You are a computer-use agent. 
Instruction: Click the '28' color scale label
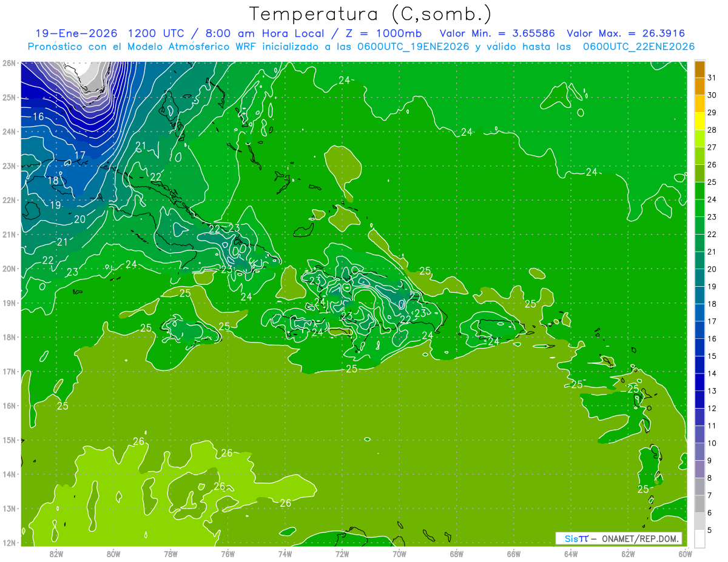712,130
